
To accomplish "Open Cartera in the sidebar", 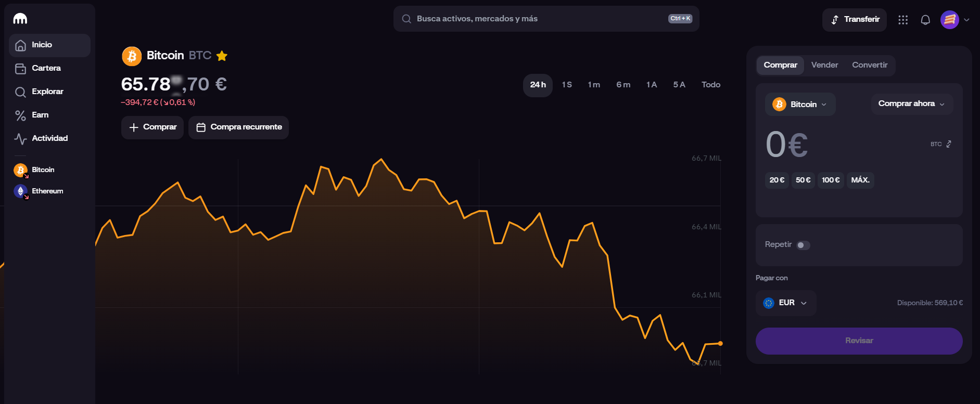I will coord(49,68).
